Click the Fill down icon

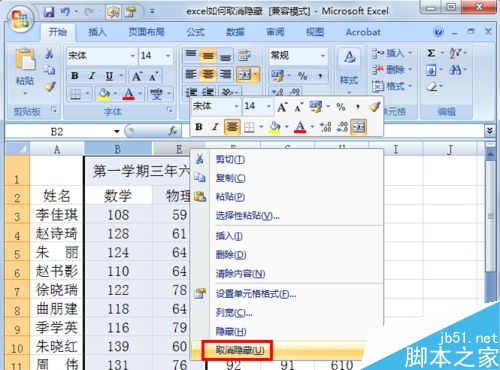click(431, 70)
